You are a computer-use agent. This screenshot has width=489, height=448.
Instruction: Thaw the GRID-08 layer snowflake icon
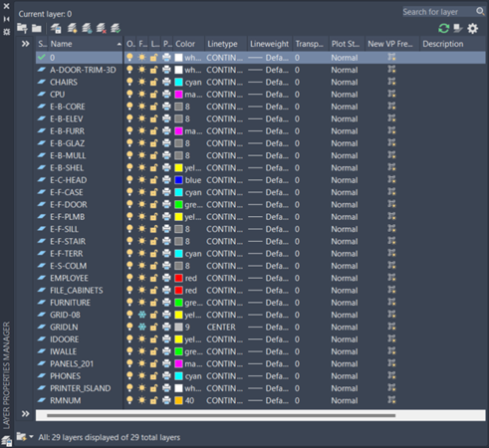click(141, 315)
